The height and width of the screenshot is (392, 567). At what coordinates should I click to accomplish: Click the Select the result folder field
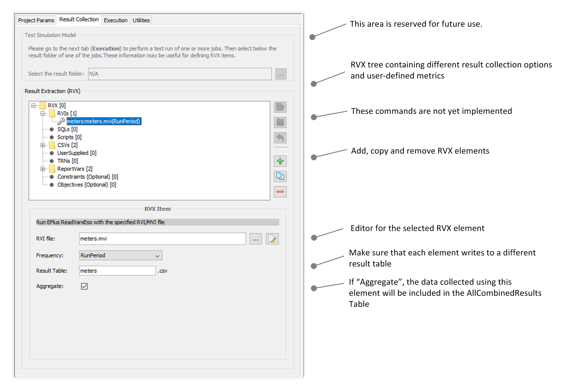(x=180, y=74)
